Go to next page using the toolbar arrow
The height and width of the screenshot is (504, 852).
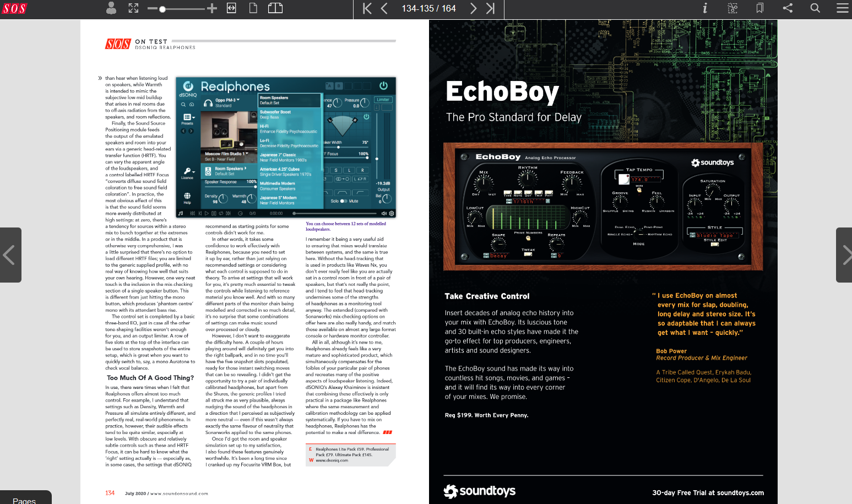(x=473, y=8)
